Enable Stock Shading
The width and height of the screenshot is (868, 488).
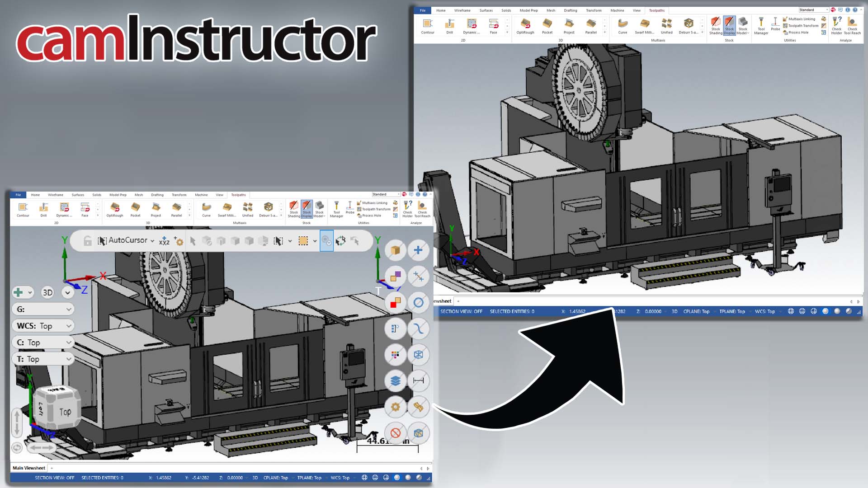(294, 209)
